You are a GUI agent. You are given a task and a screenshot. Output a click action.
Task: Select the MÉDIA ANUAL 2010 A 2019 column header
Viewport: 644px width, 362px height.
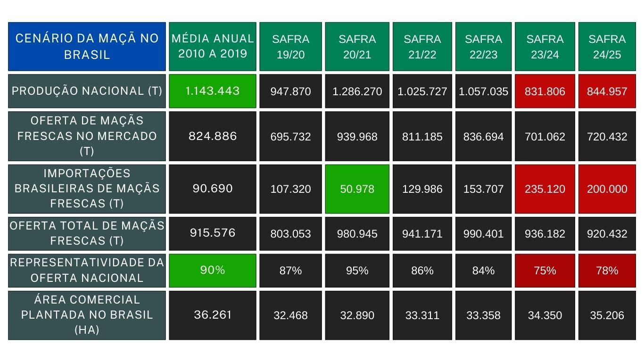tap(213, 46)
